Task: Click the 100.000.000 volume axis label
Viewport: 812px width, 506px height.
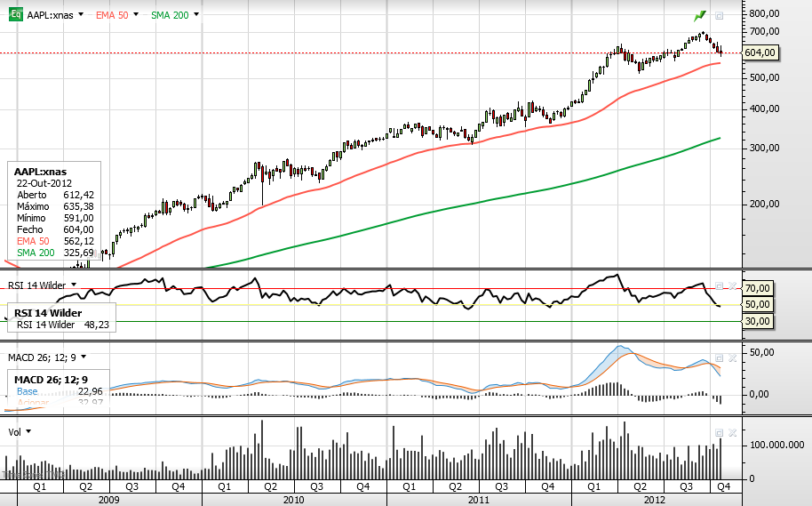Action: [x=776, y=446]
